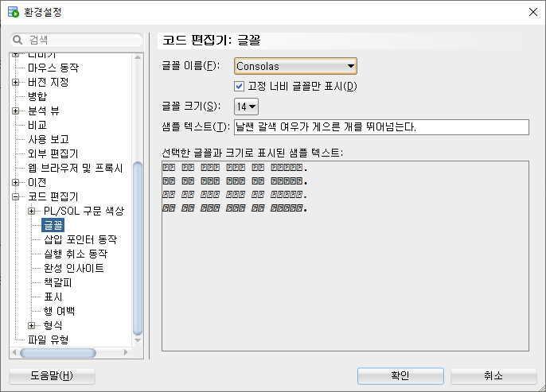Expand the 분석 뷰 tree node

click(x=15, y=111)
